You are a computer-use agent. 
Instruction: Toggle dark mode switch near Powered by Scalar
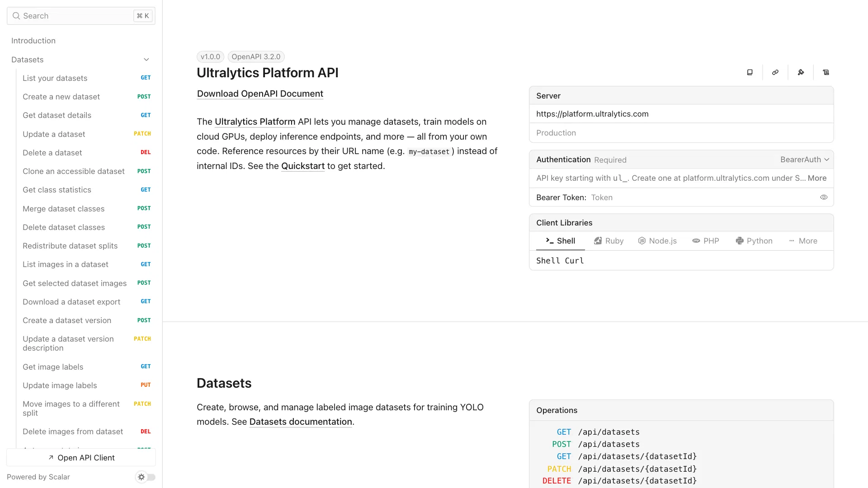pyautogui.click(x=146, y=477)
